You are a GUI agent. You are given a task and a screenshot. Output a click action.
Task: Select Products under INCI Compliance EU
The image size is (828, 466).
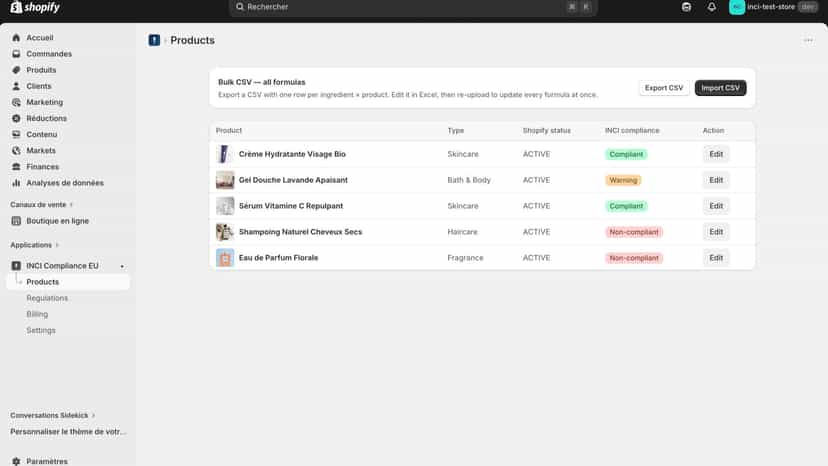tap(68, 282)
